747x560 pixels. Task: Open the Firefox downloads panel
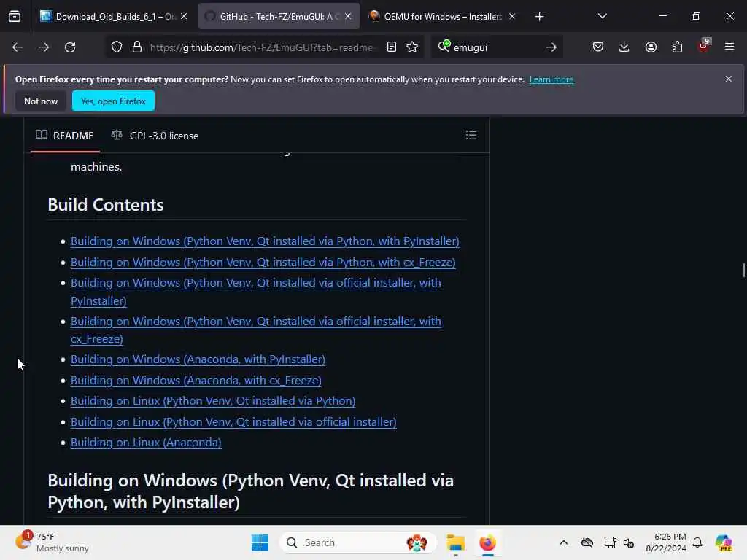pyautogui.click(x=624, y=47)
